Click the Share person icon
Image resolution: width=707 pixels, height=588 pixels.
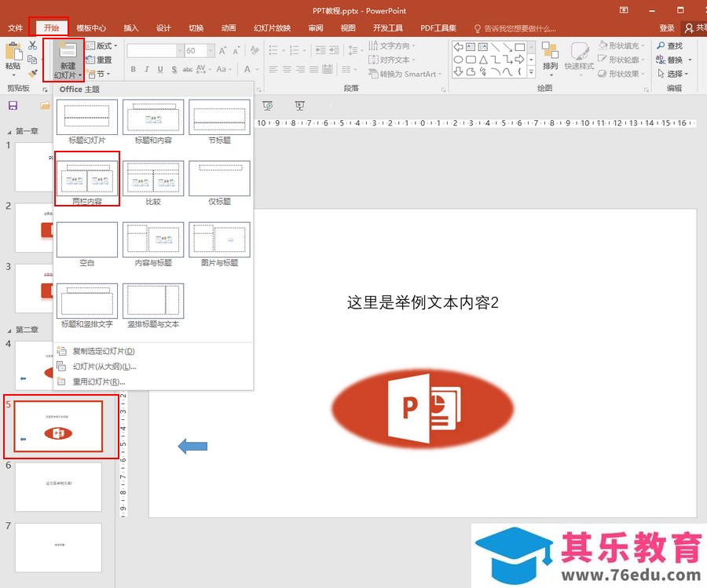pyautogui.click(x=690, y=28)
